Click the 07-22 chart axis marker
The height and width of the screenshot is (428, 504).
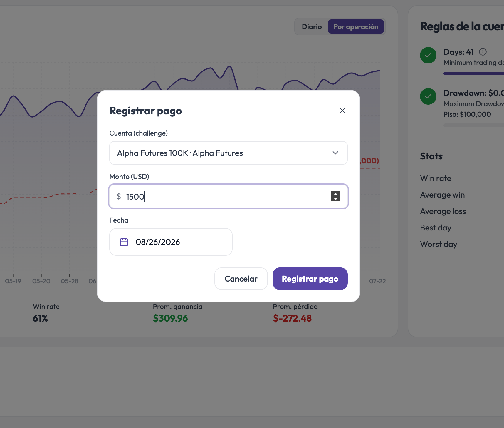point(377,281)
